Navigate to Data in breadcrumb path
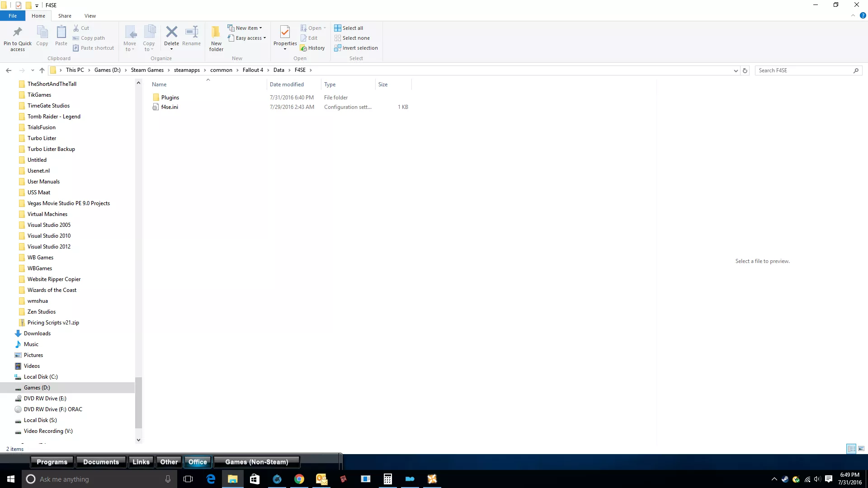The width and height of the screenshot is (868, 488). tap(278, 70)
